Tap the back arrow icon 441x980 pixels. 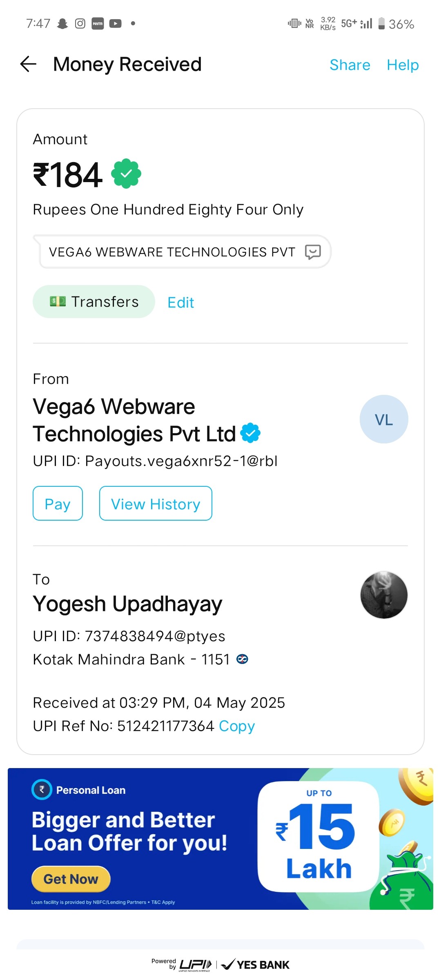click(28, 64)
